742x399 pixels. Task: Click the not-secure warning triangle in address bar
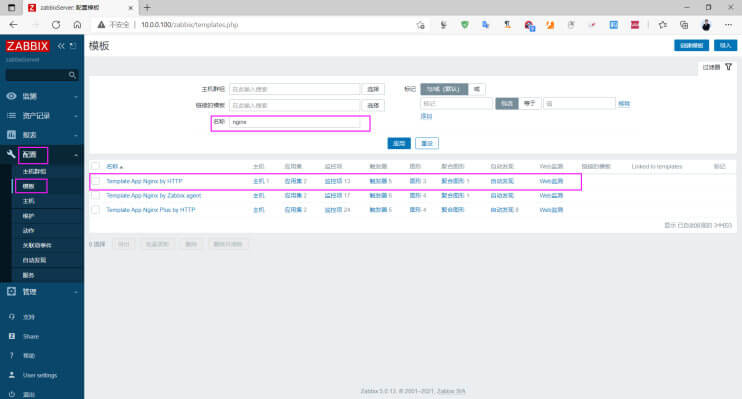pos(101,25)
